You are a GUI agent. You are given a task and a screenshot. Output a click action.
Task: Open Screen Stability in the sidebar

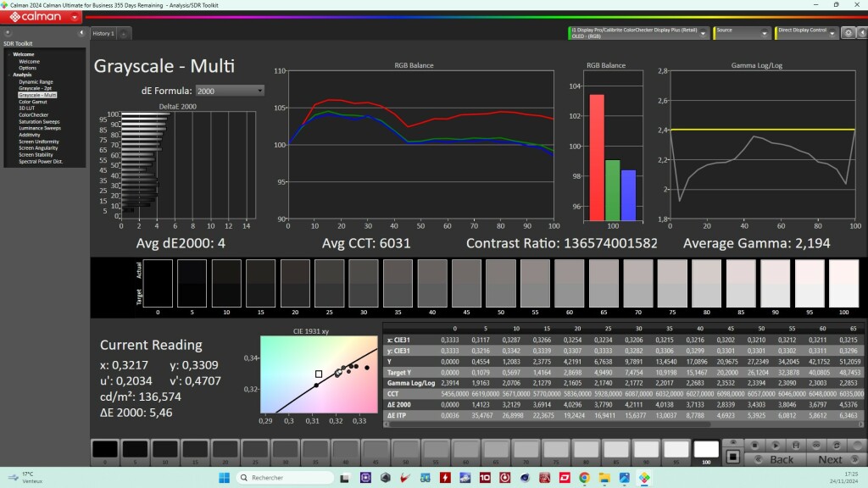click(36, 155)
